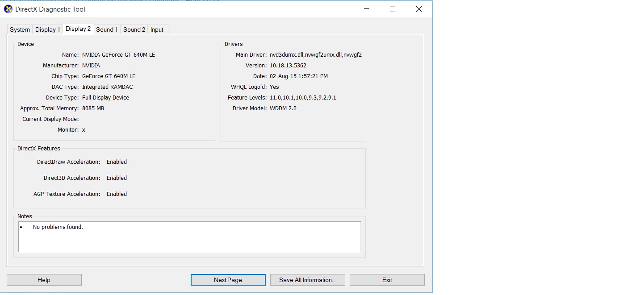The height and width of the screenshot is (295, 644).
Task: Select the Display 2 tab
Action: 78,29
